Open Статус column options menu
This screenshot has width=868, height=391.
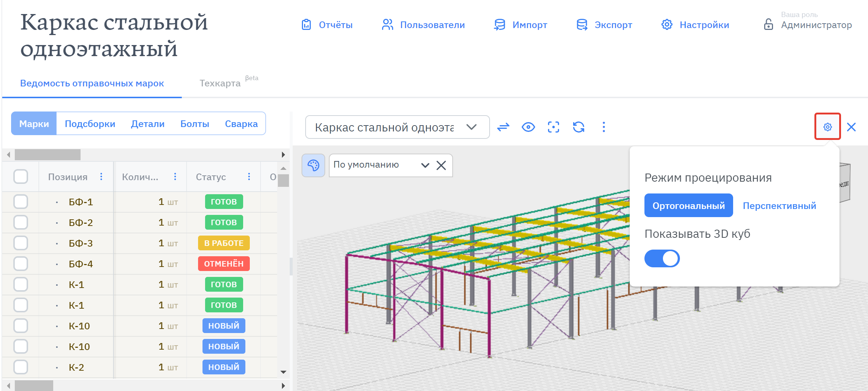tap(249, 177)
